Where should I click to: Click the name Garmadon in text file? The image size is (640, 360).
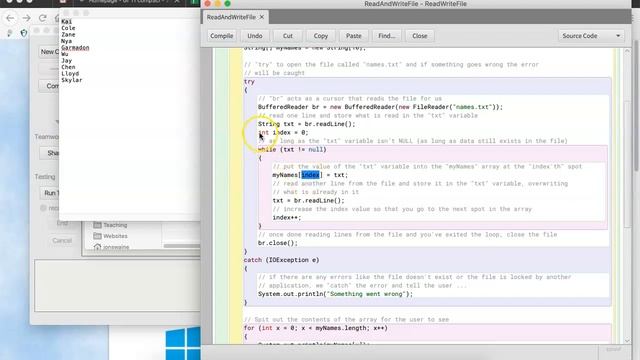click(75, 48)
